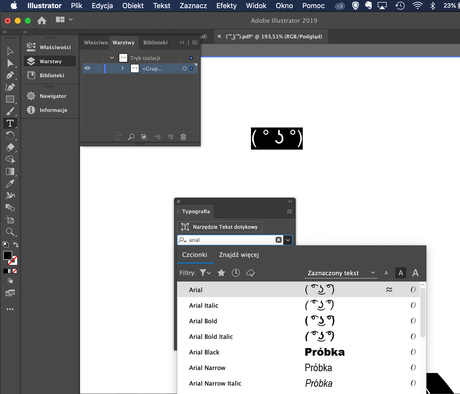Screen dimensions: 460x394
Task: Select the Symbol Sprayer tool
Action: click(10, 196)
